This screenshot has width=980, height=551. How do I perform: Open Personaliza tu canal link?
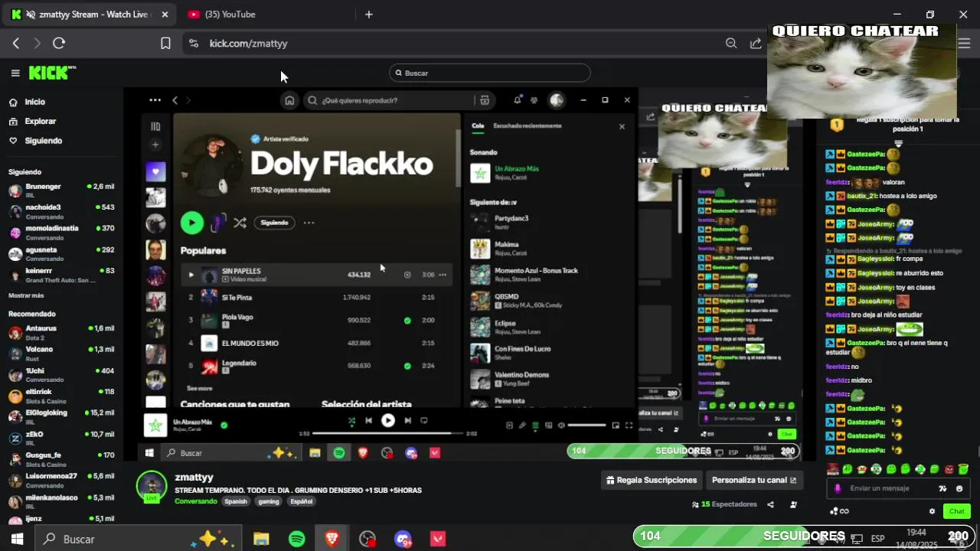click(x=754, y=480)
